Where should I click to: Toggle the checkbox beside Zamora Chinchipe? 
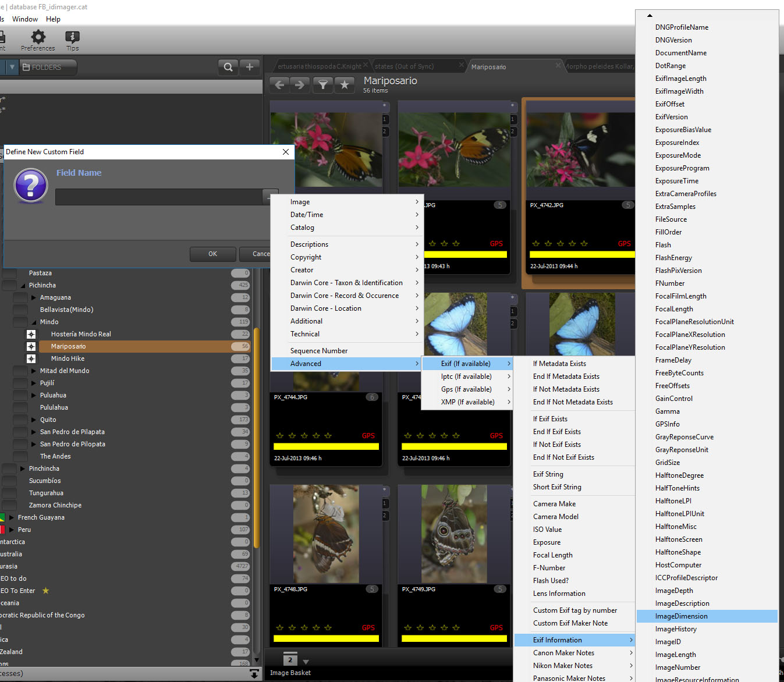pos(9,505)
